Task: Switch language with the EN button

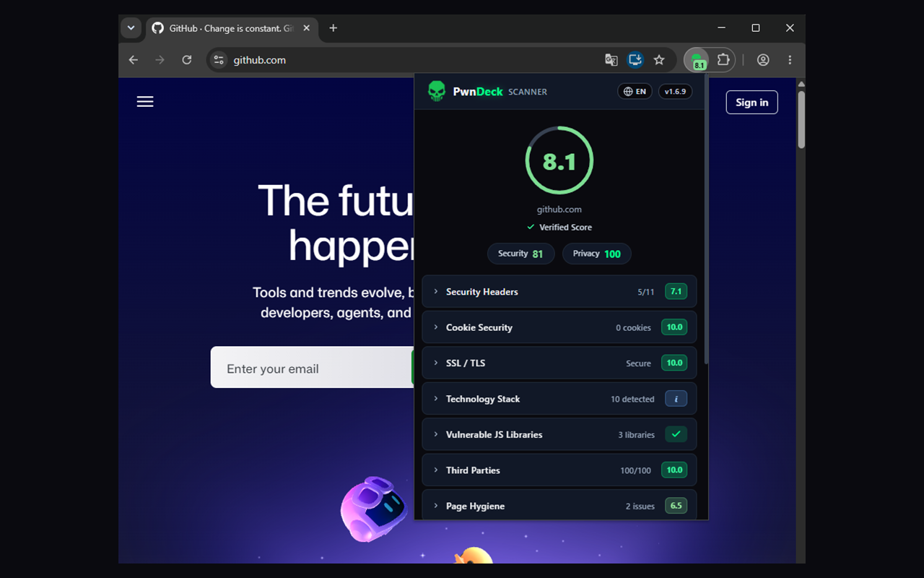Action: (x=635, y=92)
